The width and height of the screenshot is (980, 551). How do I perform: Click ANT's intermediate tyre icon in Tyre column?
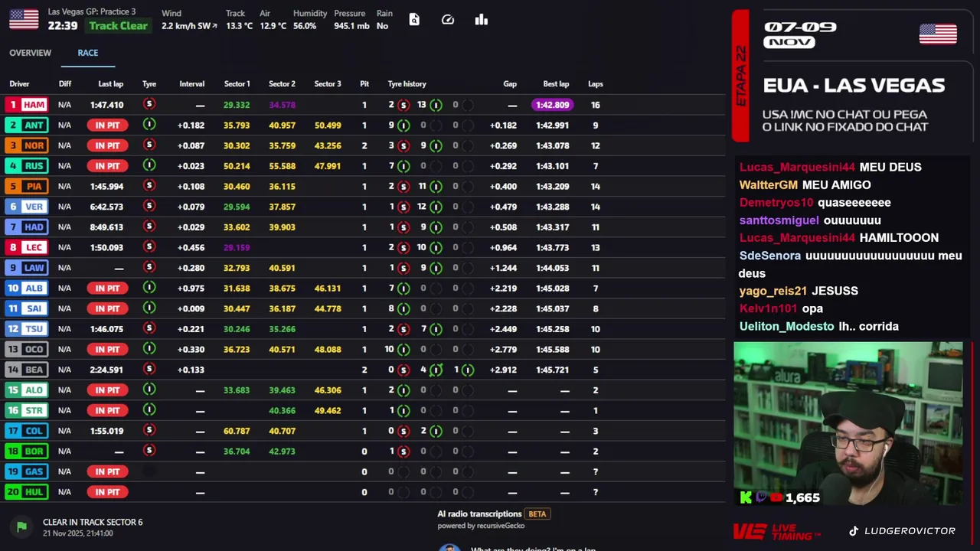click(x=149, y=125)
